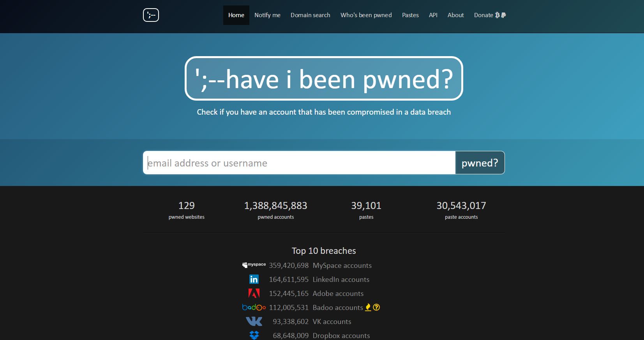The image size is (644, 340).
Task: Open the Notify me page
Action: pos(267,15)
